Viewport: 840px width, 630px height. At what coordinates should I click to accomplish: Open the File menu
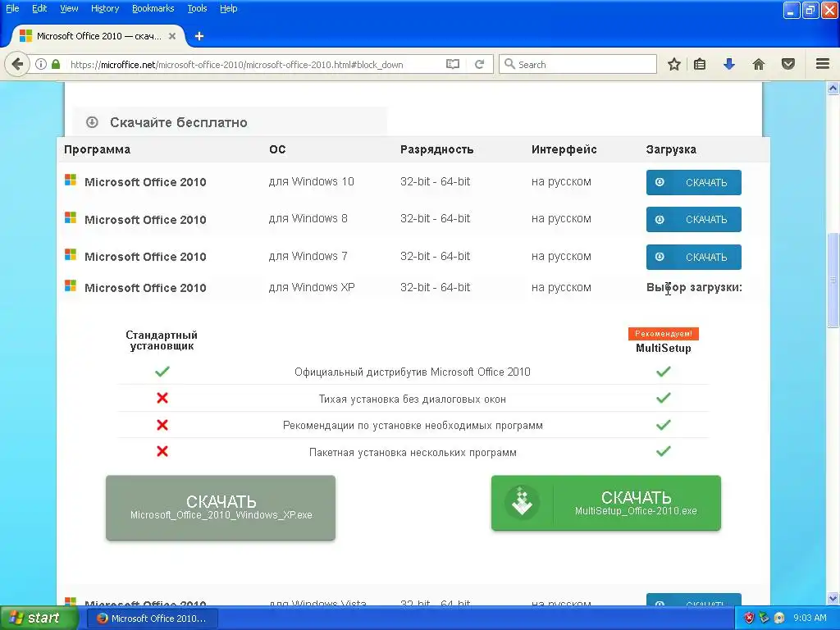pyautogui.click(x=12, y=8)
